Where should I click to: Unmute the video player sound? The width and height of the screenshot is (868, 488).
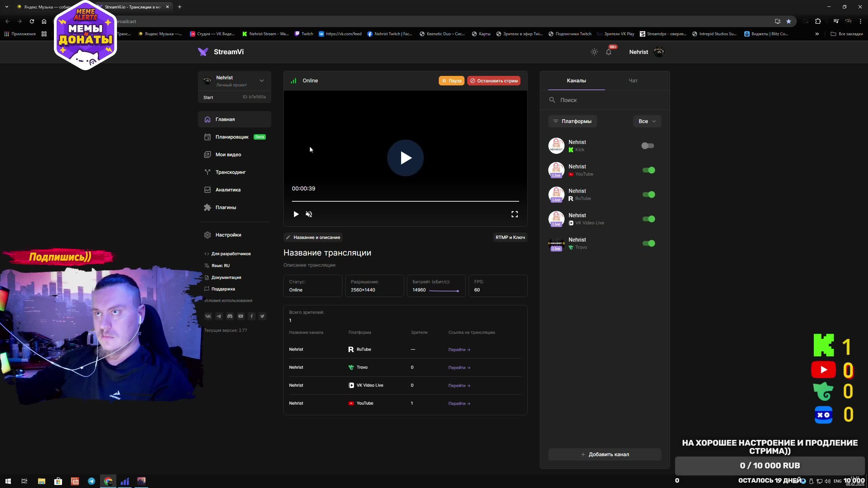coord(309,214)
